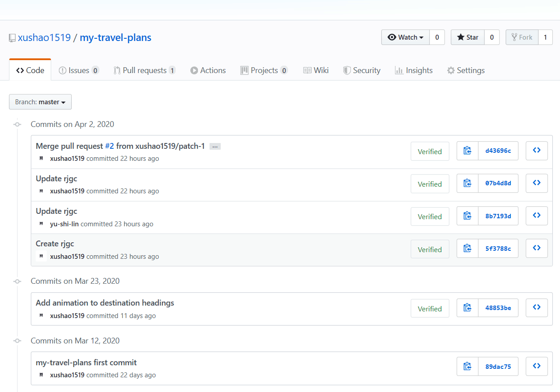Open the Merge pull request commit title

pos(120,146)
